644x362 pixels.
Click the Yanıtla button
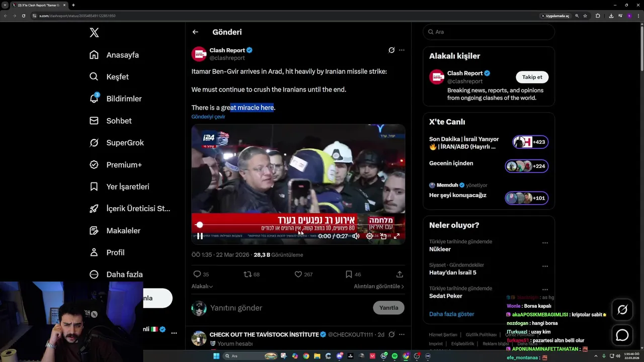tap(388, 308)
